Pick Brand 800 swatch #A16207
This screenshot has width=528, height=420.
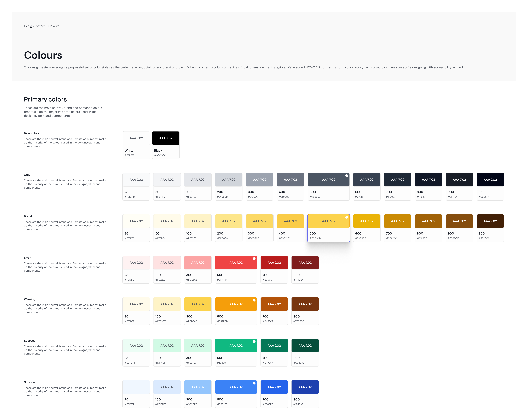tap(429, 228)
